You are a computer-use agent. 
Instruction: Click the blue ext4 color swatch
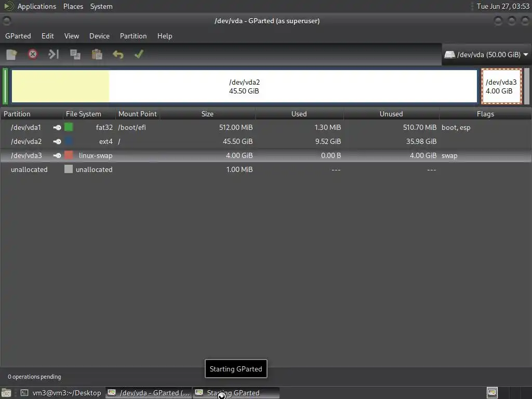coord(69,141)
